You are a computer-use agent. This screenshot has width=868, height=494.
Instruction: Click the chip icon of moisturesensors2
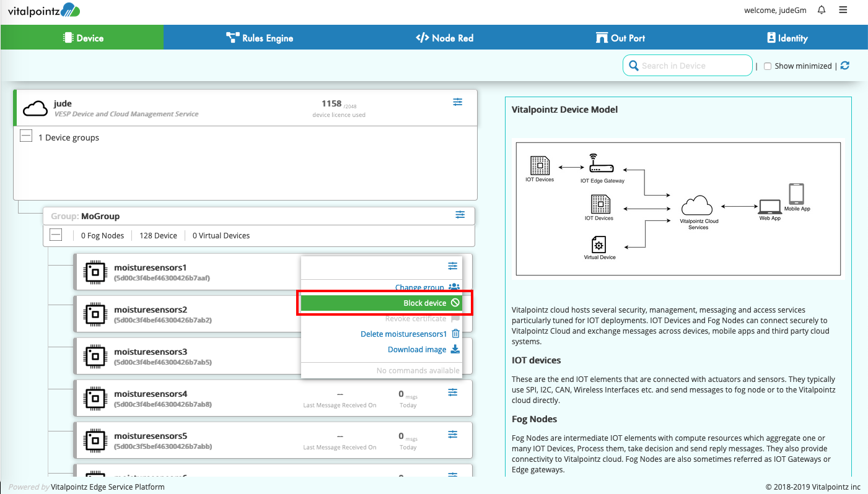pyautogui.click(x=94, y=314)
